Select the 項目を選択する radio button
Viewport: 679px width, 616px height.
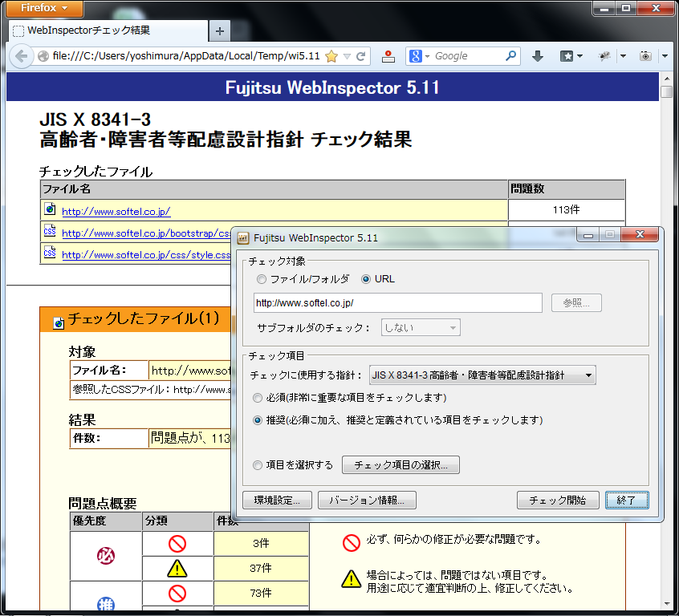tap(258, 465)
